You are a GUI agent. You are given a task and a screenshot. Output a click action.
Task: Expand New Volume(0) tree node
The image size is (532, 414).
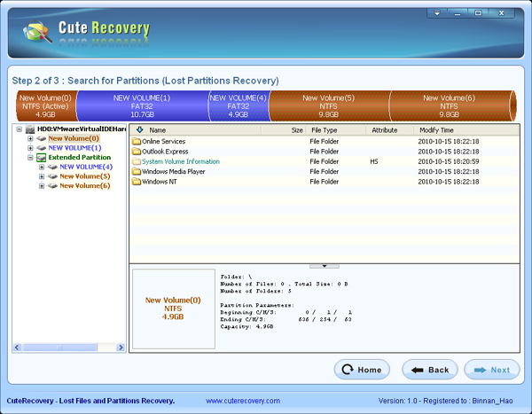[30, 139]
